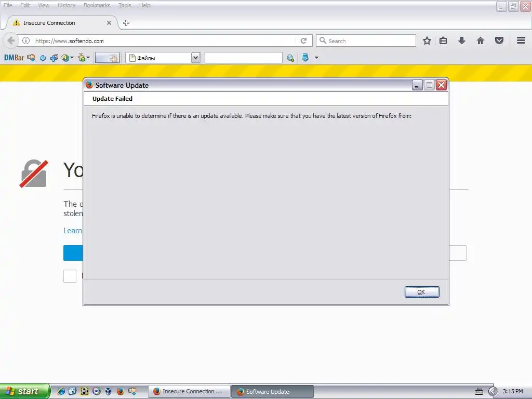Open a new tab with plus button
The width and height of the screenshot is (532, 399).
click(126, 23)
